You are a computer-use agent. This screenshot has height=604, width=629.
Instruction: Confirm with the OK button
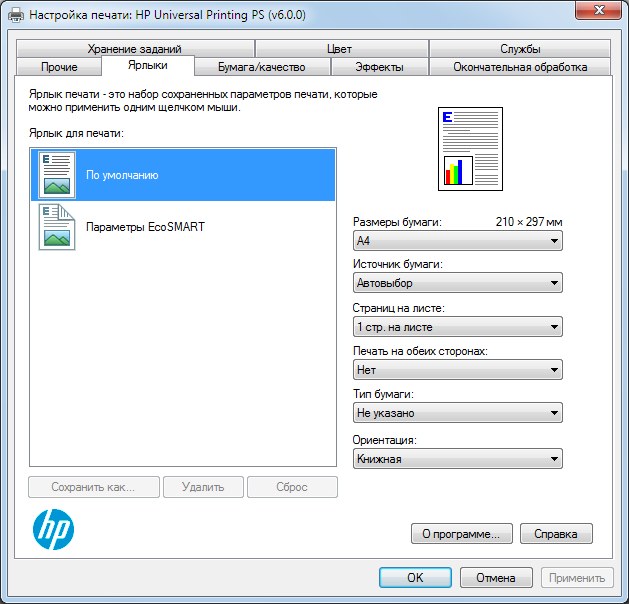[415, 578]
